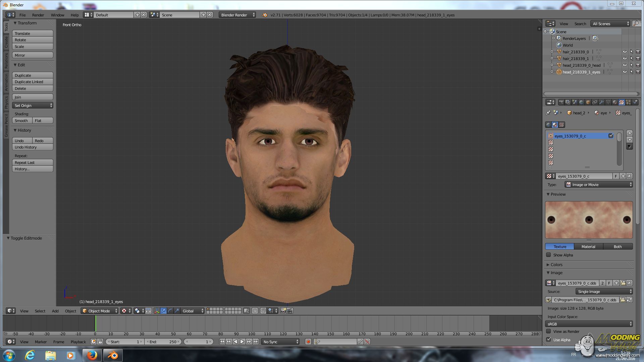The width and height of the screenshot is (644, 362).
Task: Open the Particles properties tab
Action: (628, 102)
